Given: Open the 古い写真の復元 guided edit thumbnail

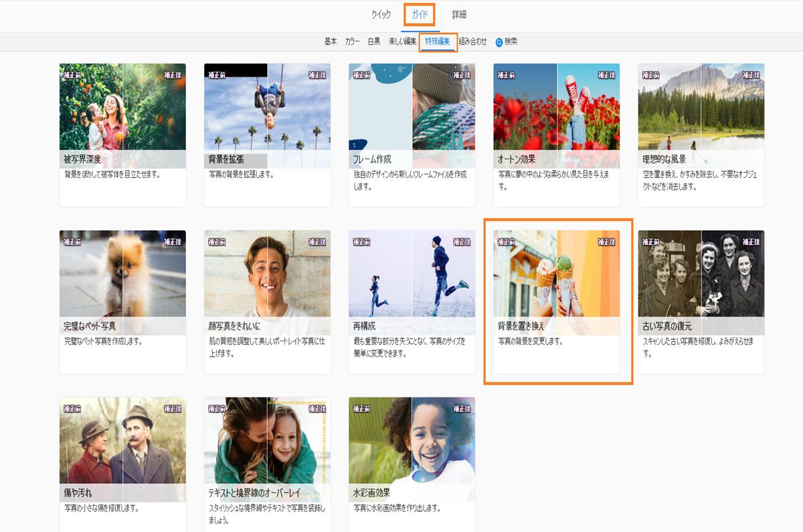Looking at the screenshot, I should (701, 283).
